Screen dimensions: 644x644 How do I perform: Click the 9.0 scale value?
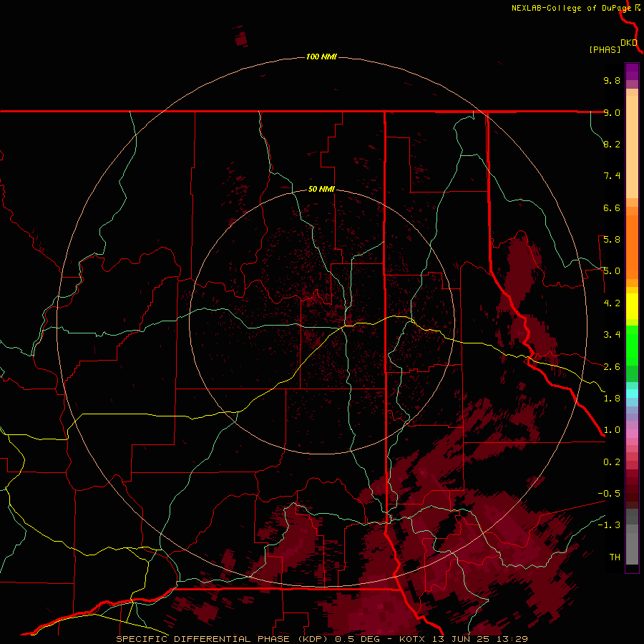click(612, 112)
